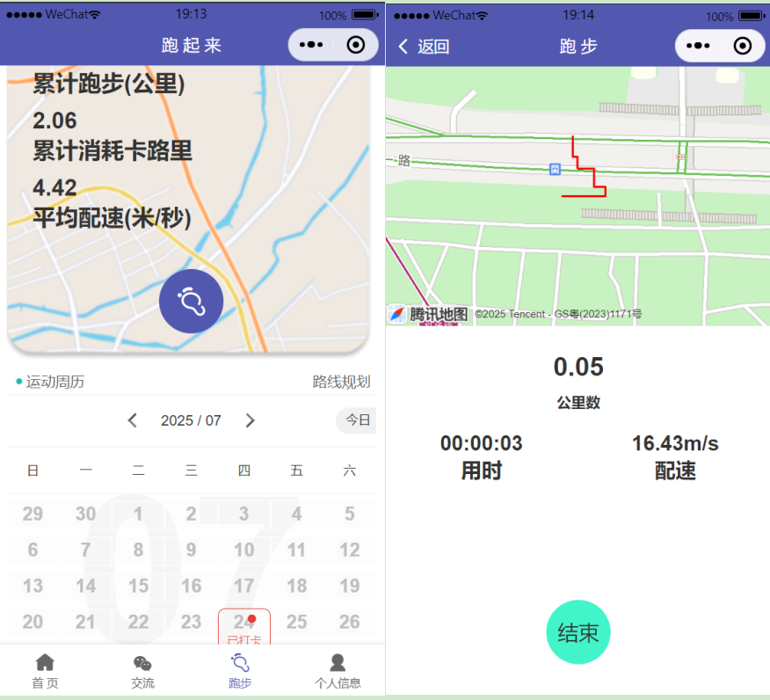Select date 10 in calendar
This screenshot has width=770, height=700.
(244, 550)
